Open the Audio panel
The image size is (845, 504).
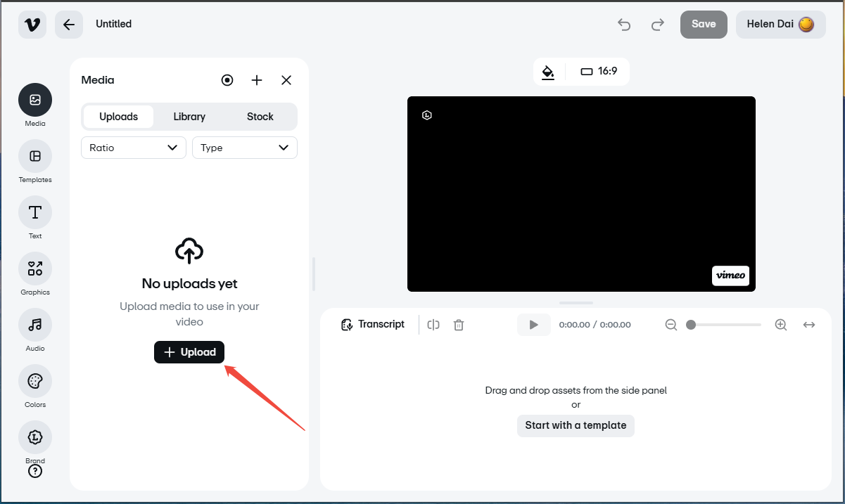34,326
